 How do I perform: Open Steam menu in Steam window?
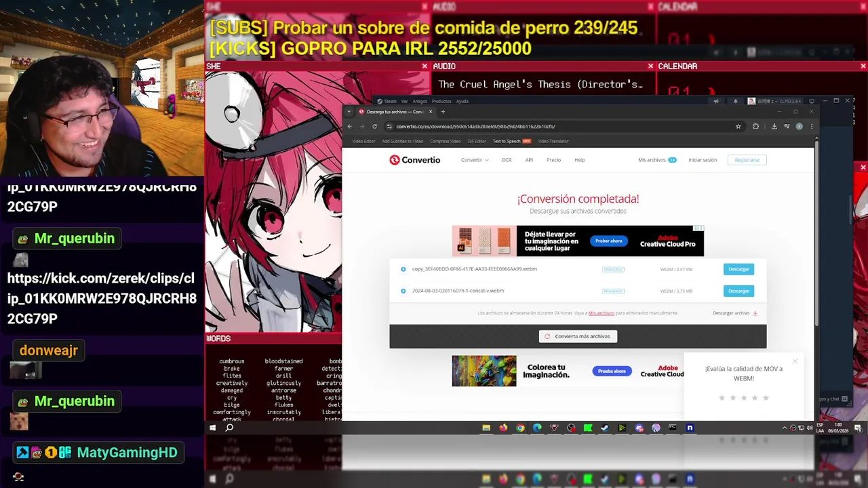(387, 101)
